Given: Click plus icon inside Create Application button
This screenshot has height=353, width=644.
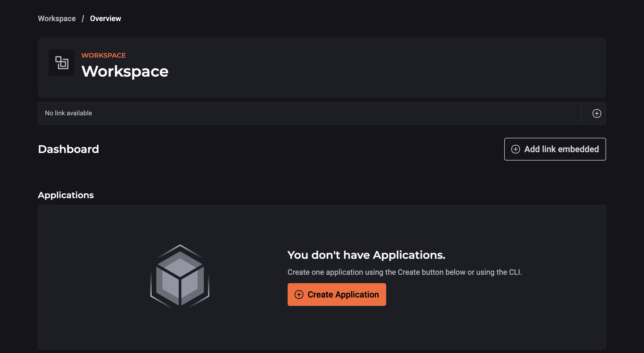Looking at the screenshot, I should [x=299, y=295].
